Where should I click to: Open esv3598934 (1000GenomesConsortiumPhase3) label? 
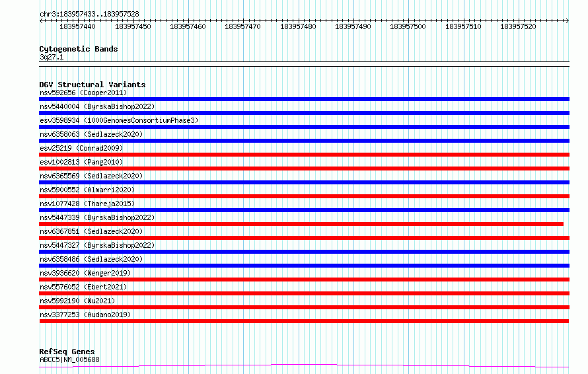(119, 120)
